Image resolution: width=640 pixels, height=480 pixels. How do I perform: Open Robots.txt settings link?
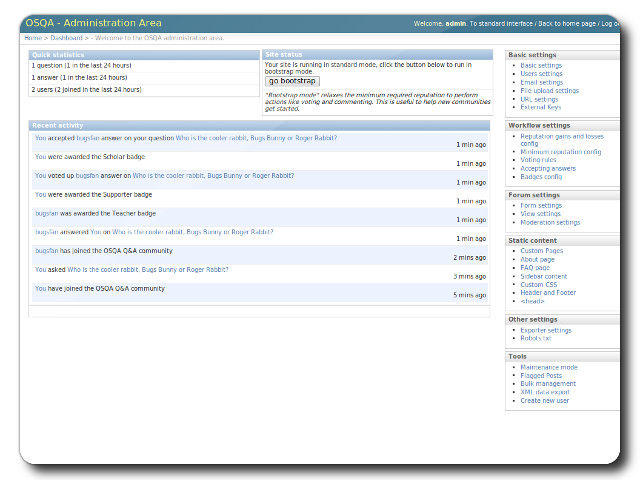[x=535, y=339]
